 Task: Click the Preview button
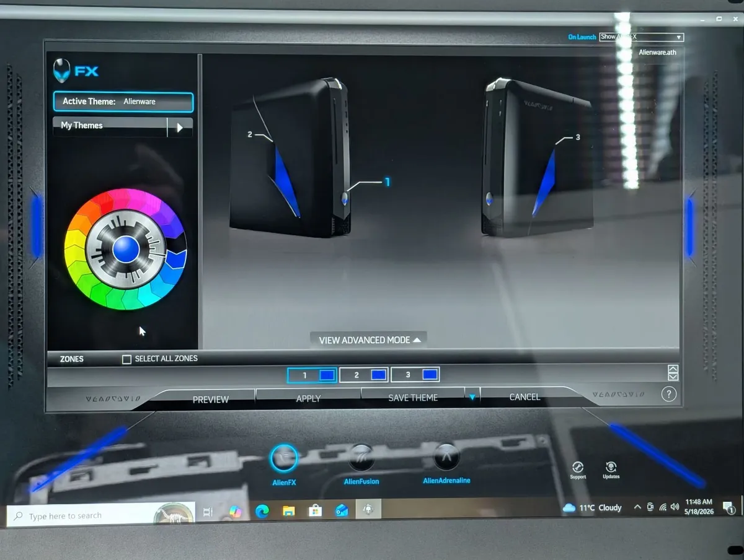[210, 400]
